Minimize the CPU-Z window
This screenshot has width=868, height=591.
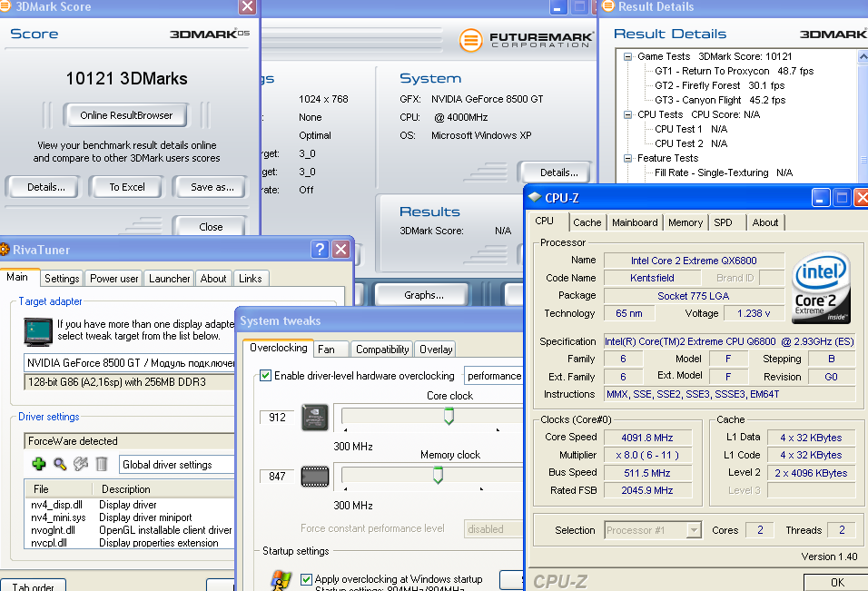tap(820, 198)
